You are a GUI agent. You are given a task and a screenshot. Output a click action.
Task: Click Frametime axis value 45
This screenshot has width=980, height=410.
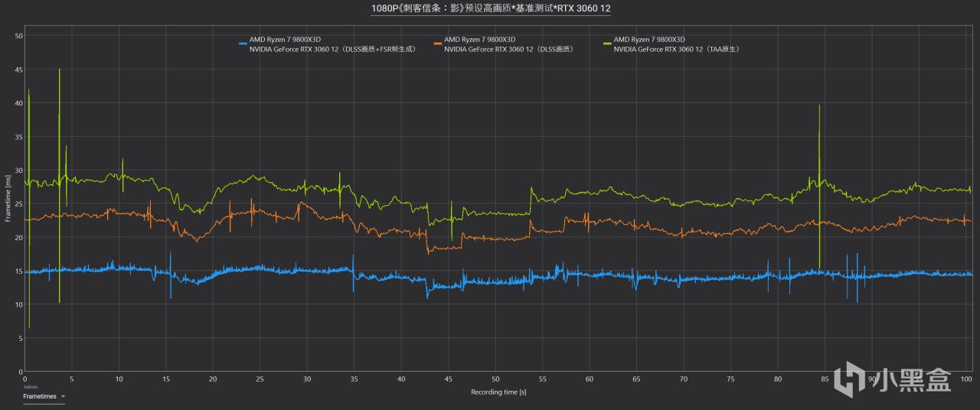pyautogui.click(x=19, y=70)
